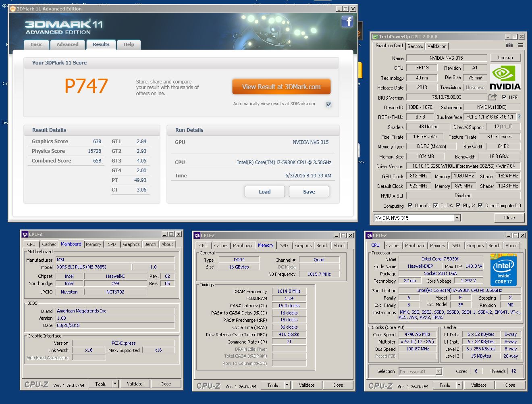The image size is (532, 404).
Task: Click the BIOS date 03/20/2015 field
Action: tap(115, 325)
